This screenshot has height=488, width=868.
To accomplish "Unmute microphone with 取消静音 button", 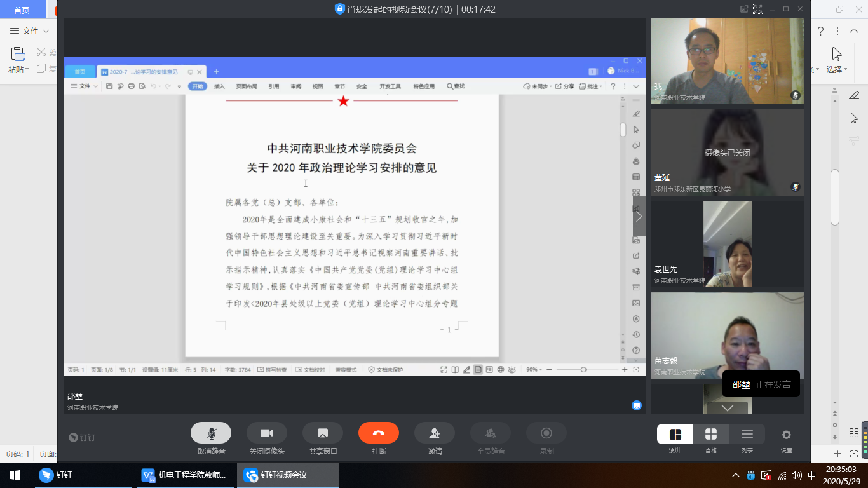I will coord(211,433).
